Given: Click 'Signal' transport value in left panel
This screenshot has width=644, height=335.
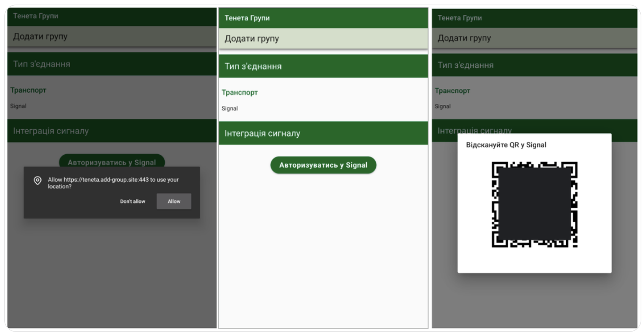Looking at the screenshot, I should (18, 106).
